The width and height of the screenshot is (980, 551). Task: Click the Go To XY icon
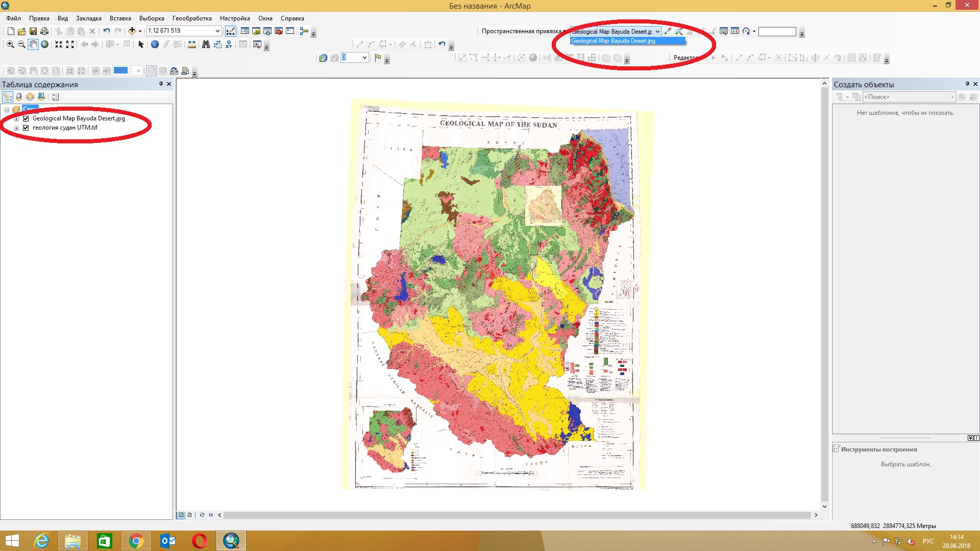tap(229, 44)
